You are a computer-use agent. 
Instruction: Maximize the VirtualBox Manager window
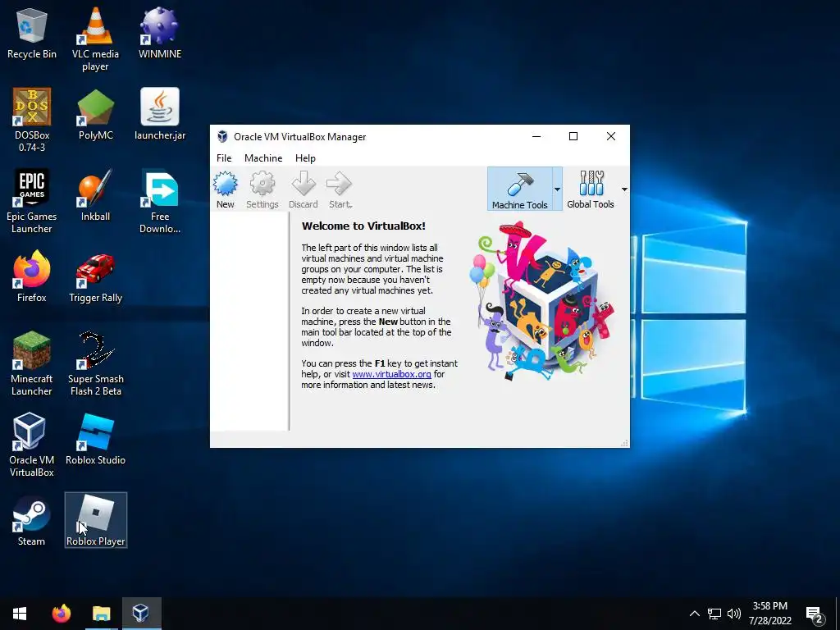pyautogui.click(x=573, y=137)
